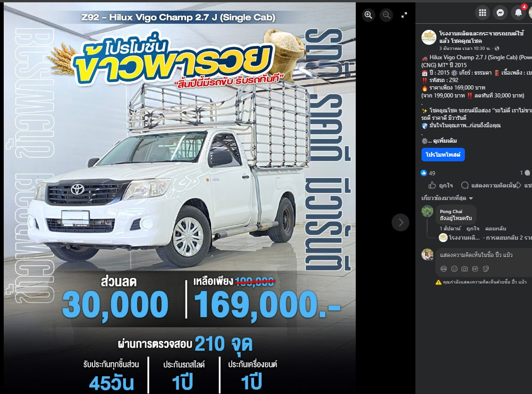Screen dimensions: 532x394
Task: Open the notifications bell
Action: (x=518, y=13)
